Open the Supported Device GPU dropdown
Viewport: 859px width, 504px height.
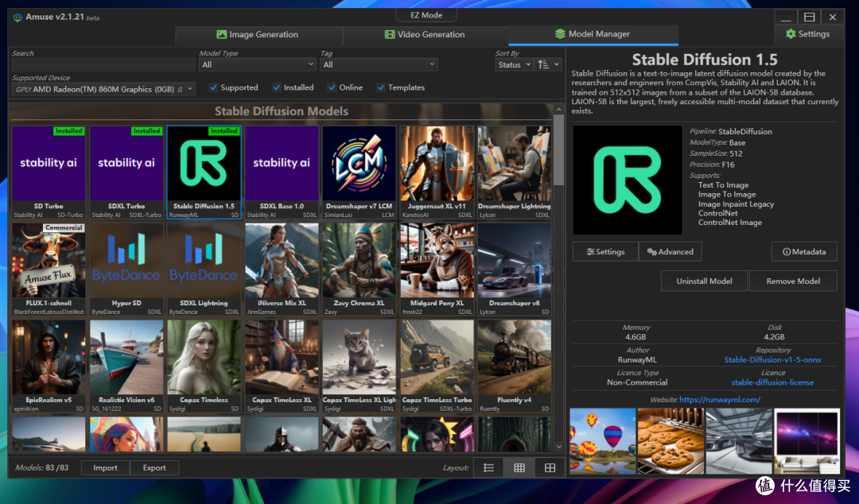coord(103,89)
